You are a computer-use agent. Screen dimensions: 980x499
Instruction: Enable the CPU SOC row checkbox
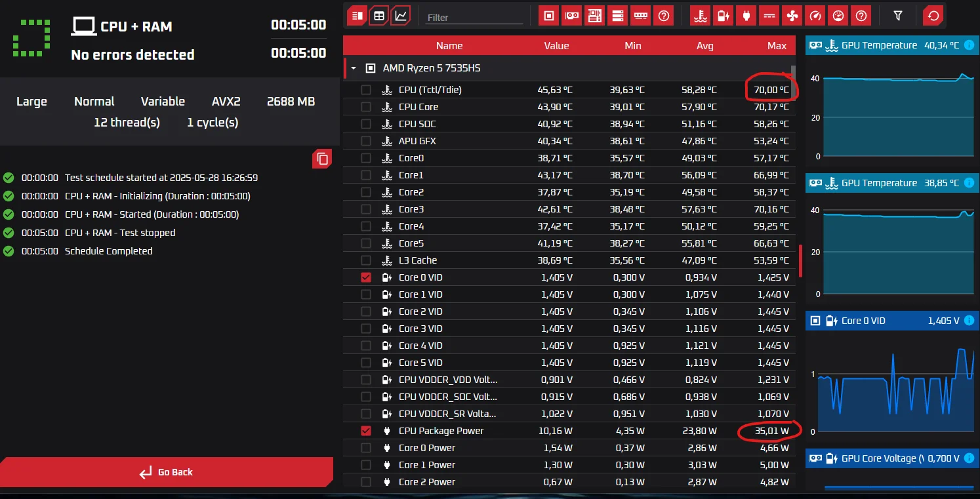[366, 124]
